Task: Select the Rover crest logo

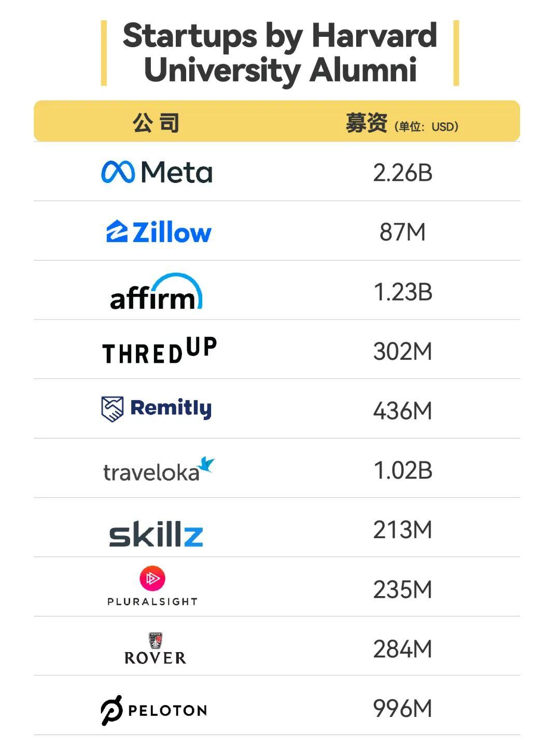Action: [156, 641]
